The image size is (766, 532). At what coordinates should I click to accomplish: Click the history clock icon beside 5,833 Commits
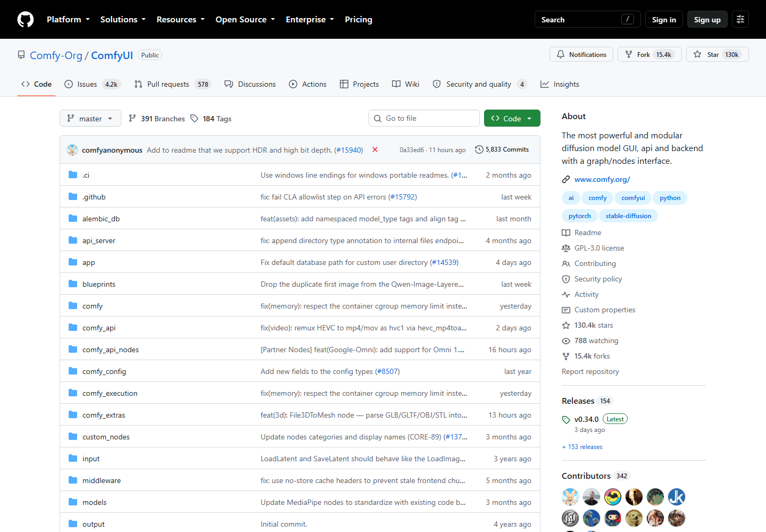point(479,149)
